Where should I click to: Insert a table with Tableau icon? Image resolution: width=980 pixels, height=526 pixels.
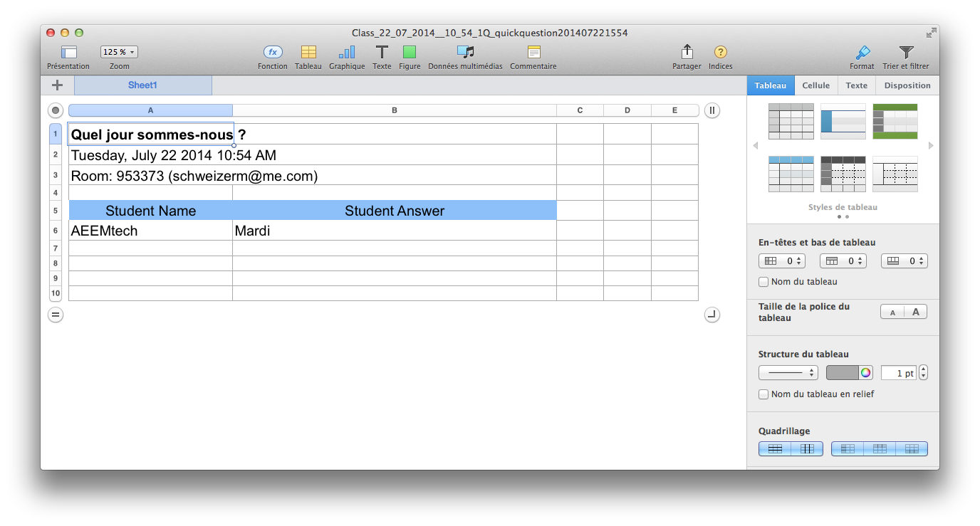coord(308,52)
